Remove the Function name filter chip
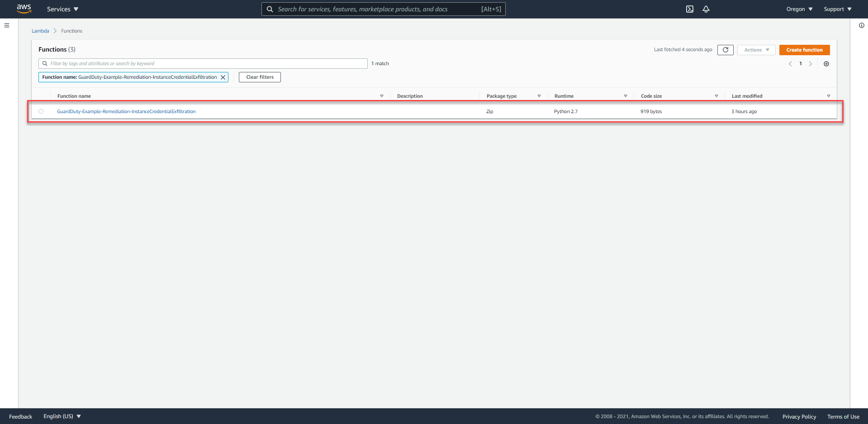Viewport: 868px width, 424px height. pos(223,77)
